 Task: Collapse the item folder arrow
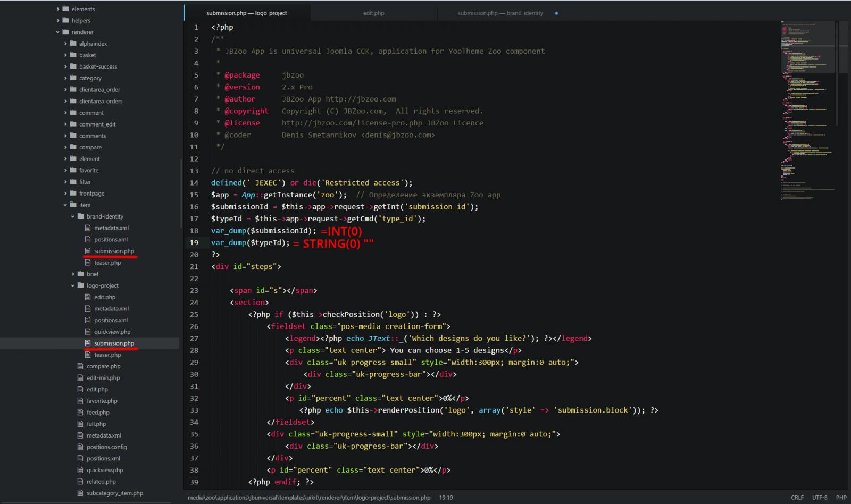tap(65, 205)
